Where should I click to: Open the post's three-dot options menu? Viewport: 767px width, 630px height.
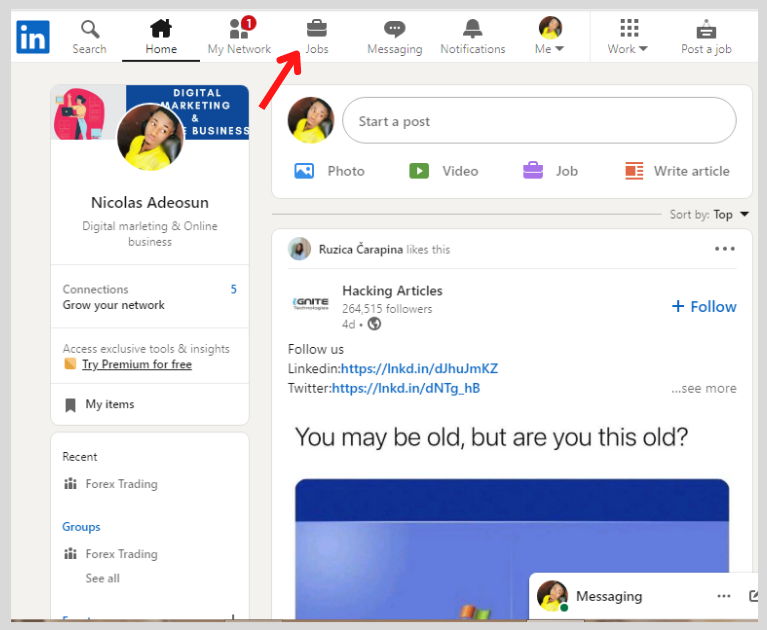725,248
